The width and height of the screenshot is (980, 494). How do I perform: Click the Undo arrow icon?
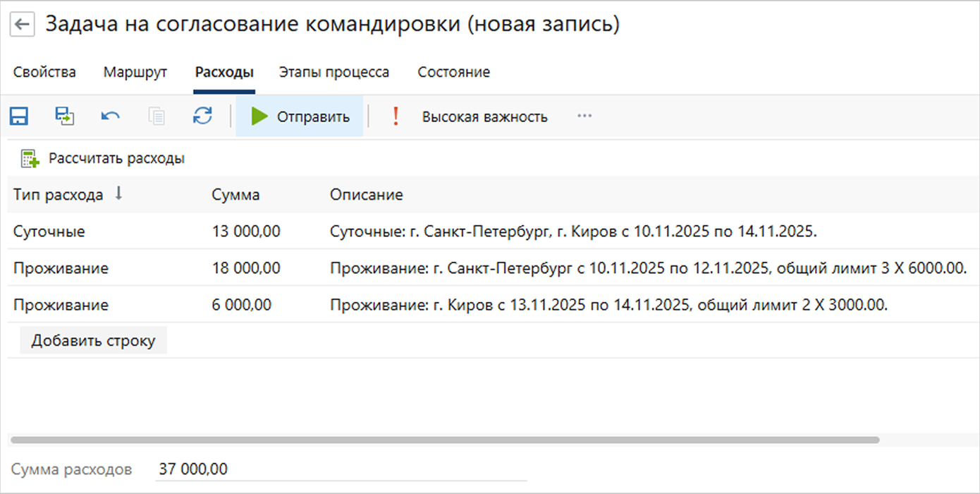point(110,116)
